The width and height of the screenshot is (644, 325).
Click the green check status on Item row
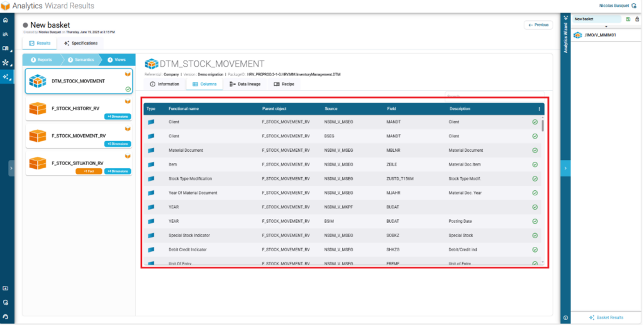click(x=535, y=164)
